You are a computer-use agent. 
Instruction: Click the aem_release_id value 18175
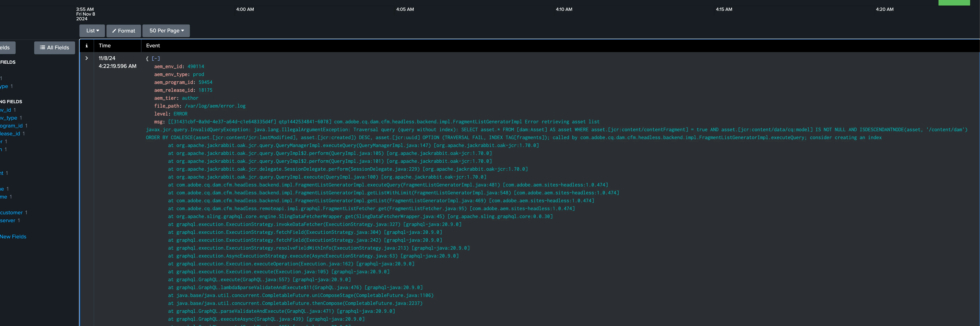point(205,90)
